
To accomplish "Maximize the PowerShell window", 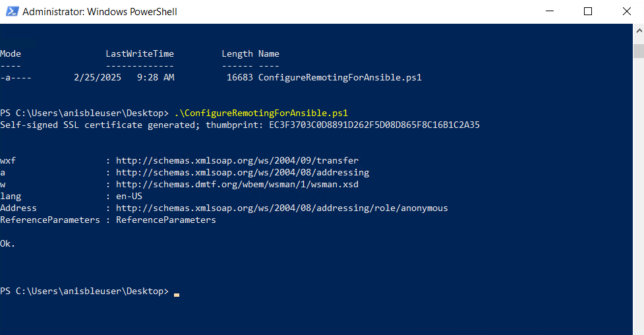I will click(588, 11).
